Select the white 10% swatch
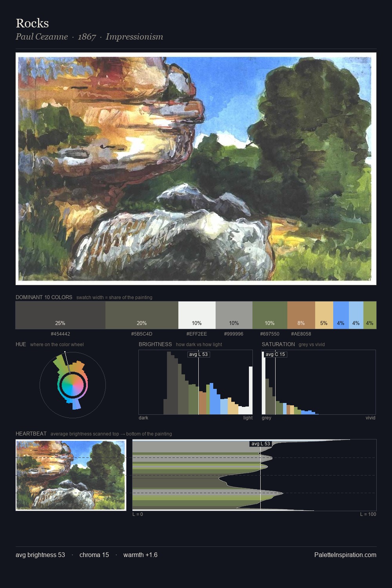This screenshot has width=392, height=588. point(197,315)
